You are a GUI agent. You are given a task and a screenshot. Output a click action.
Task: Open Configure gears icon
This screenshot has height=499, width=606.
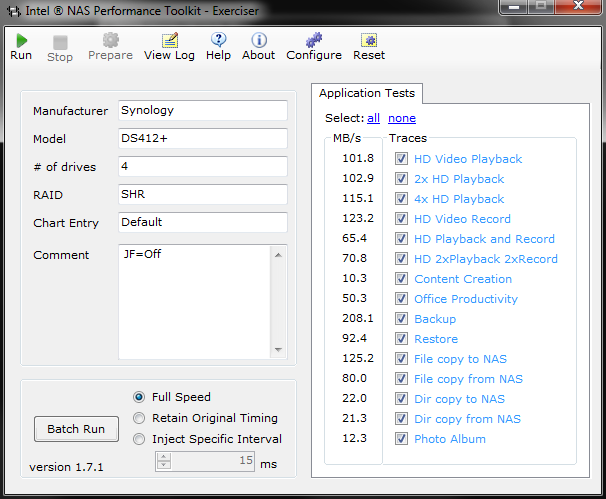coord(314,40)
